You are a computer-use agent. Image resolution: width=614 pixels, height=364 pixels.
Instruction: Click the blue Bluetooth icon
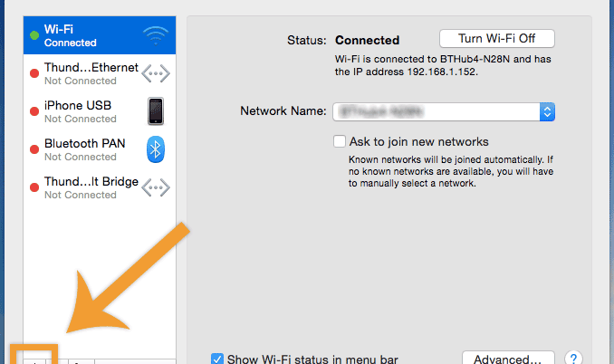pos(156,148)
